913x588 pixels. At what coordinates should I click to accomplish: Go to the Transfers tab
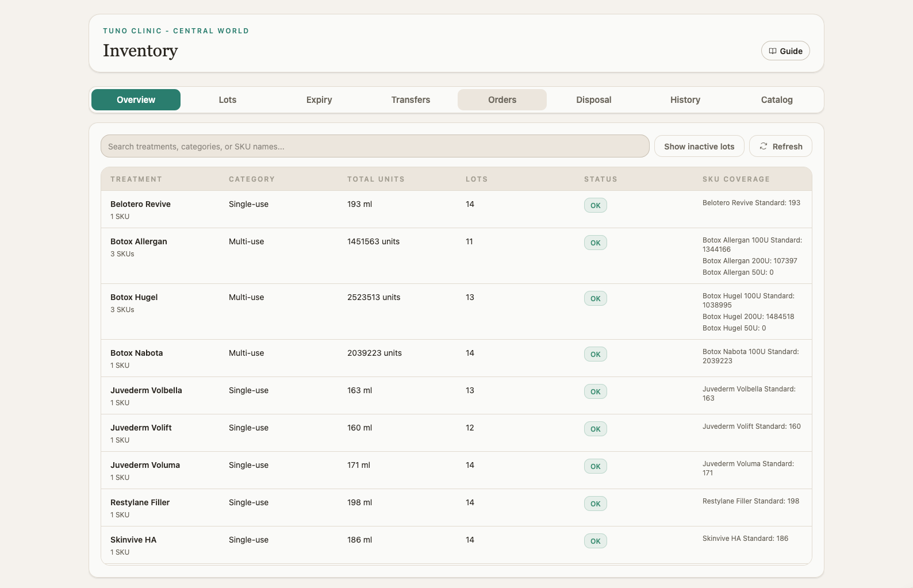coord(411,99)
